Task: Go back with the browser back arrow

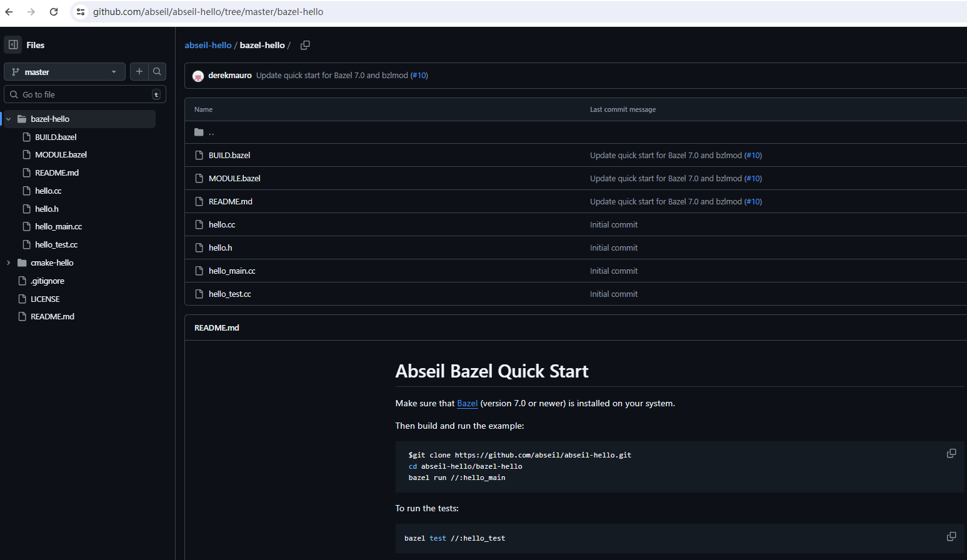Action: coord(9,12)
